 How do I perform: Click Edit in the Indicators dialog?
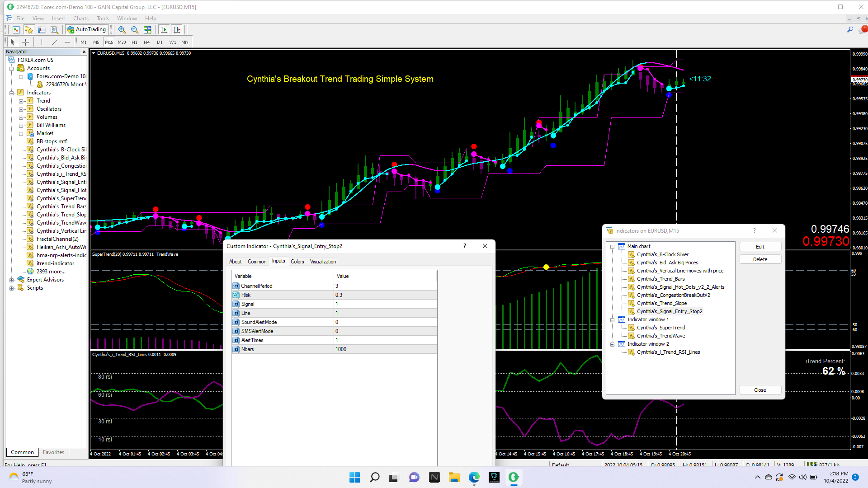[760, 247]
